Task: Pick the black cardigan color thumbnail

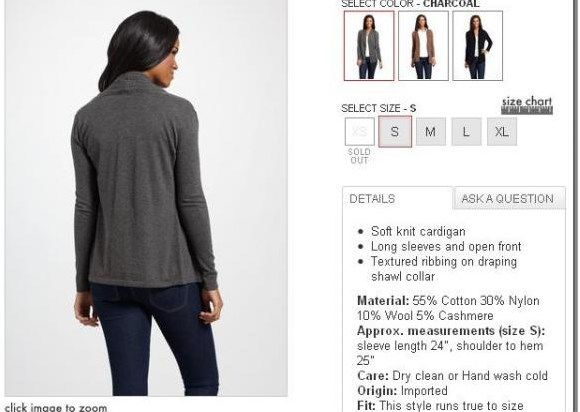Action: coord(478,45)
